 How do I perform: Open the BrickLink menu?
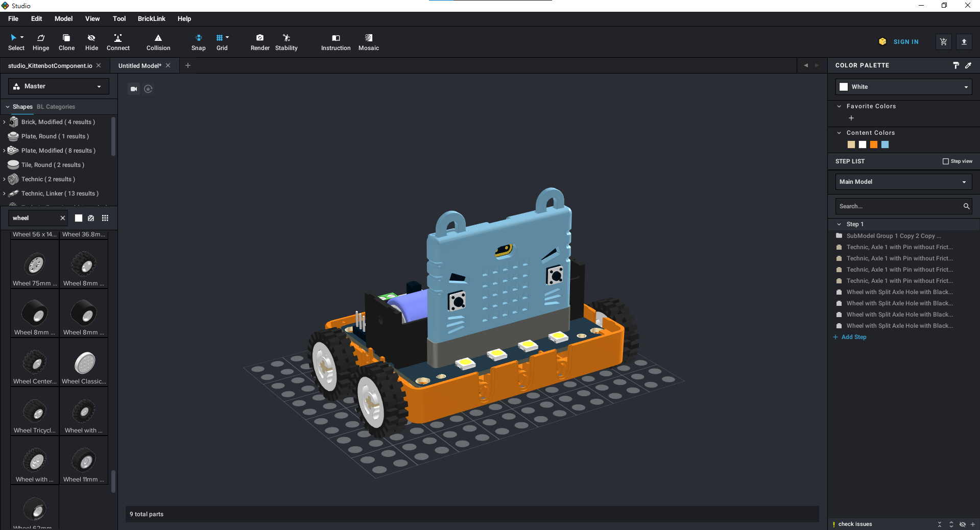[x=151, y=19]
